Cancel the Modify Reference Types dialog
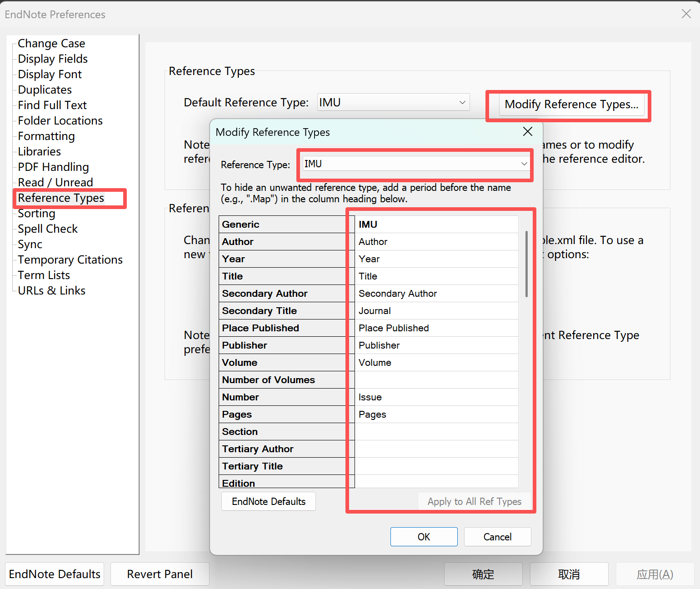700x589 pixels. (x=497, y=537)
